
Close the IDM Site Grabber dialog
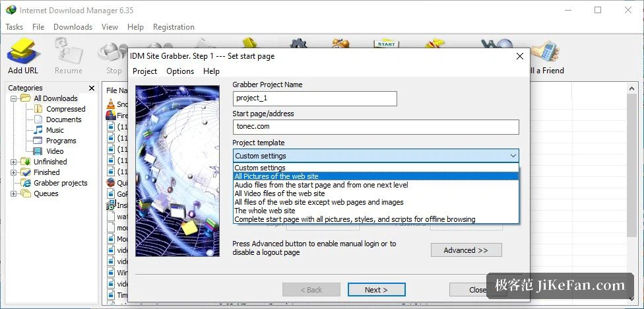[x=519, y=56]
